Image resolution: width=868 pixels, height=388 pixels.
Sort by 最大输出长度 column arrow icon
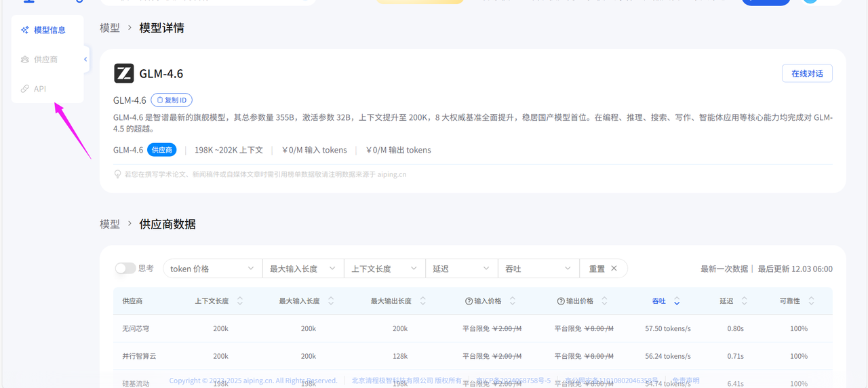pos(422,301)
